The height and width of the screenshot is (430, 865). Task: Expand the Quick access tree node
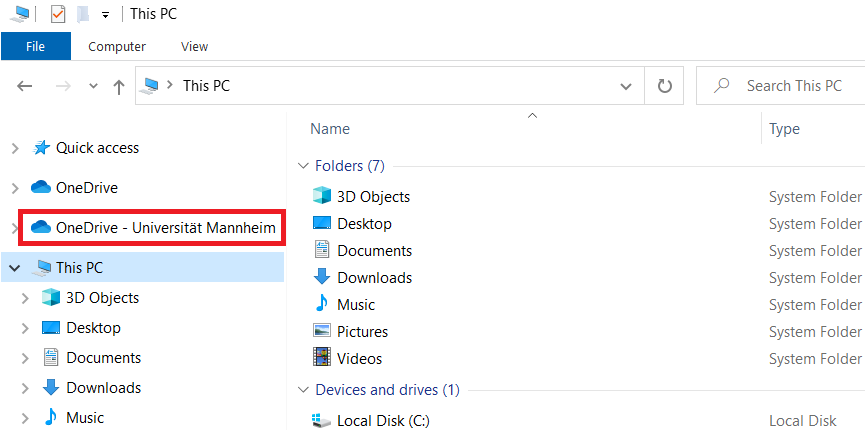[x=15, y=148]
